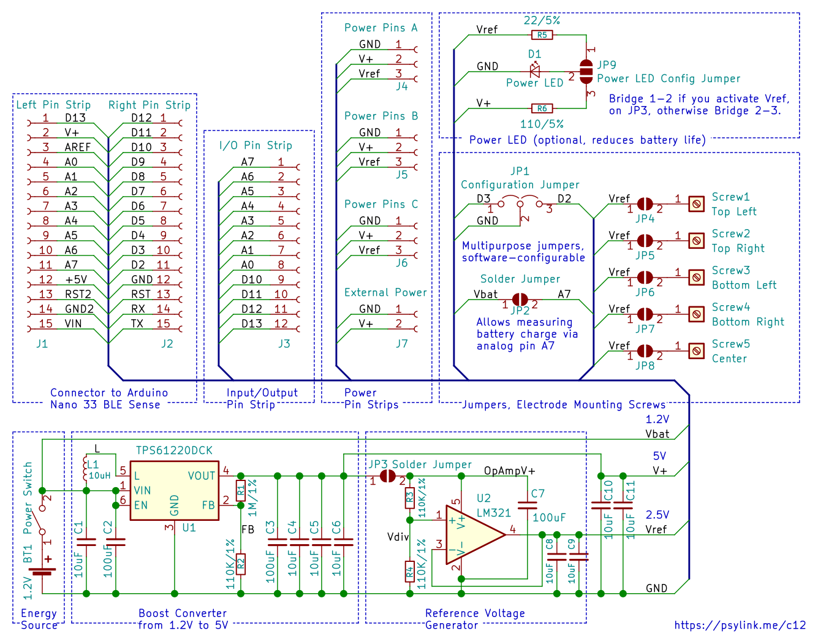Select the Screw2 Top Right terminal symbol
Image resolution: width=818 pixels, height=644 pixels.
click(x=697, y=241)
